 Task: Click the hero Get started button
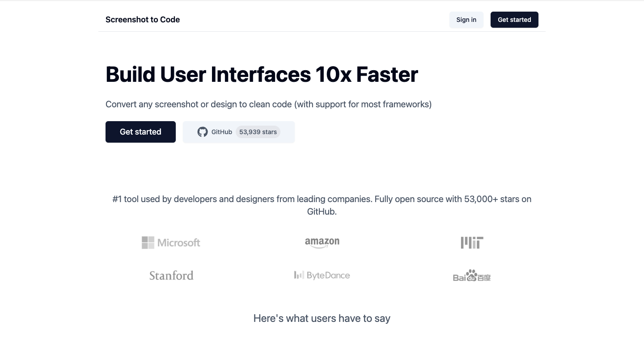140,132
